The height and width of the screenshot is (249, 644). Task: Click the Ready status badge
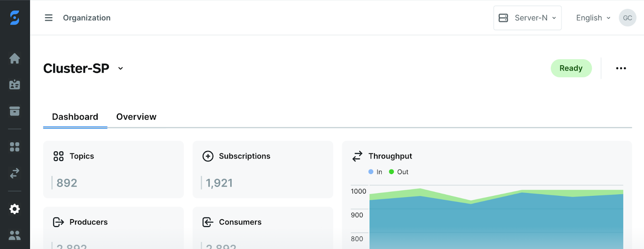tap(571, 68)
